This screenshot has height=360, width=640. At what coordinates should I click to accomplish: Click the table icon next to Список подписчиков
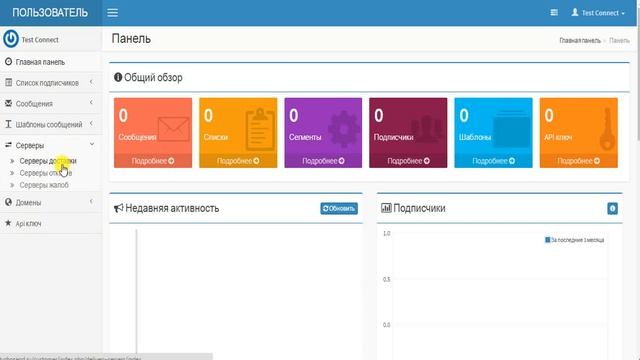[x=8, y=82]
